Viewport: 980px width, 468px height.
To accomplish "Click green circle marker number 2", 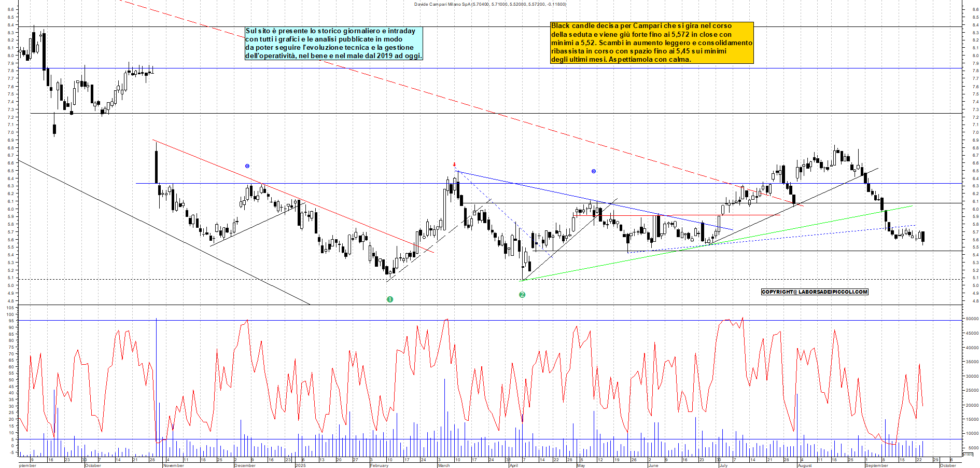I will click(x=522, y=295).
